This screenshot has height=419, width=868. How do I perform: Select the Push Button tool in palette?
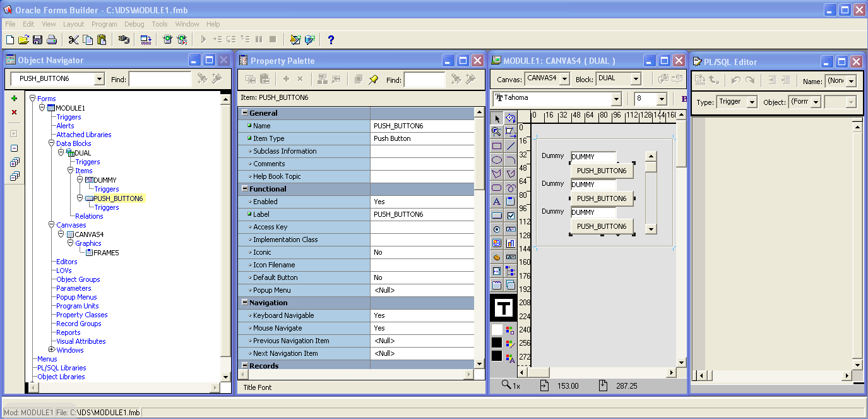click(x=497, y=216)
